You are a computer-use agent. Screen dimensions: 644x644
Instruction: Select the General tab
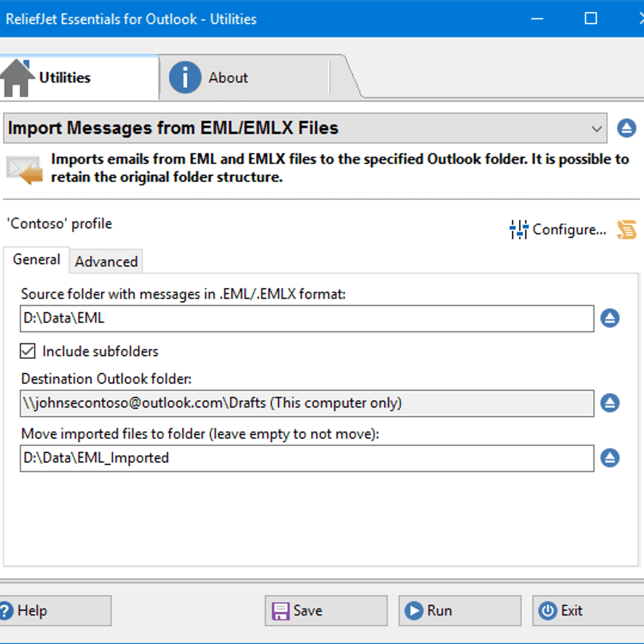click(36, 260)
